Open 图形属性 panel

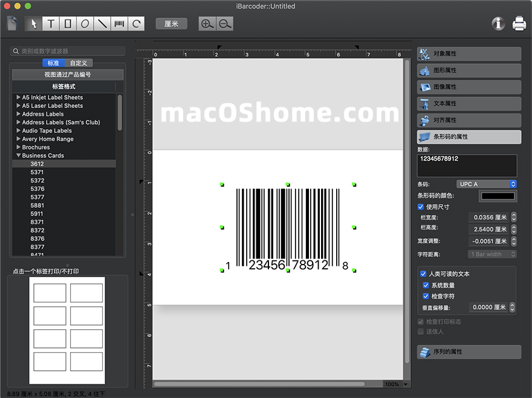(x=469, y=71)
